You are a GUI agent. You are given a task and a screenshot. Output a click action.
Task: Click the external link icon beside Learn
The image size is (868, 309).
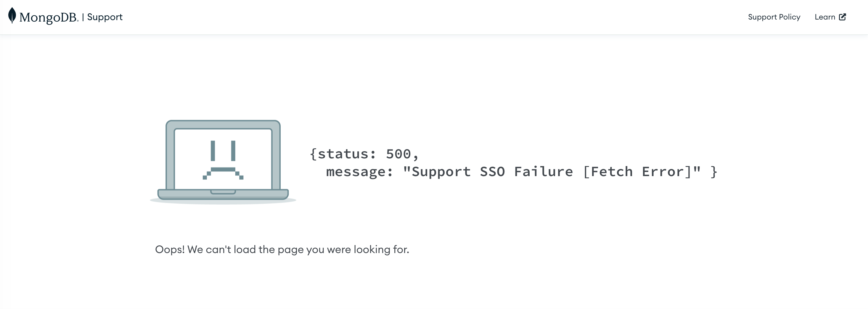(842, 17)
